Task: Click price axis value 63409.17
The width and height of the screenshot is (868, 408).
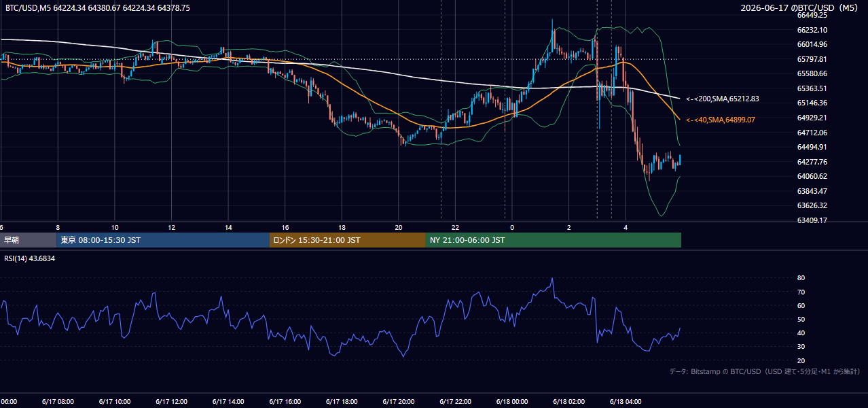Action: [812, 220]
